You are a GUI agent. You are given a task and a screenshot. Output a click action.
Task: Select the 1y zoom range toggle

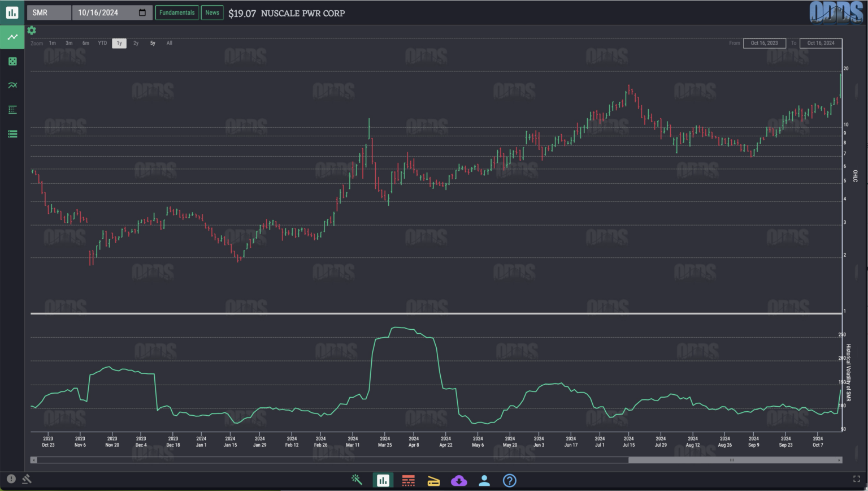[119, 43]
